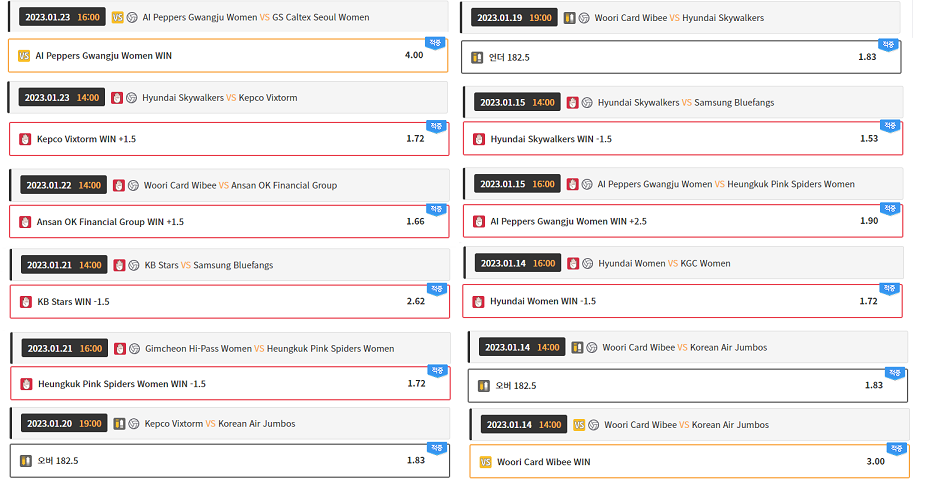Click the 2023.01.22 14:00 date label
This screenshot has width=925, height=488.
[x=64, y=185]
